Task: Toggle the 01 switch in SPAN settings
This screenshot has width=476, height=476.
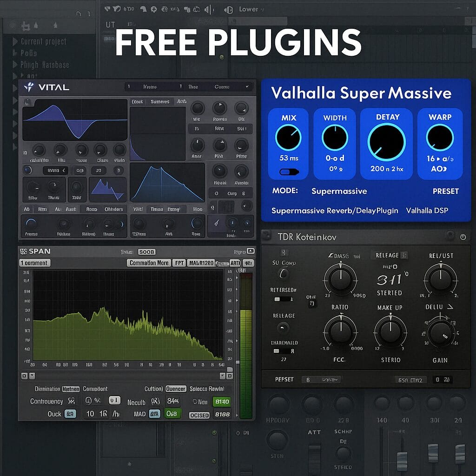Action: point(114,400)
